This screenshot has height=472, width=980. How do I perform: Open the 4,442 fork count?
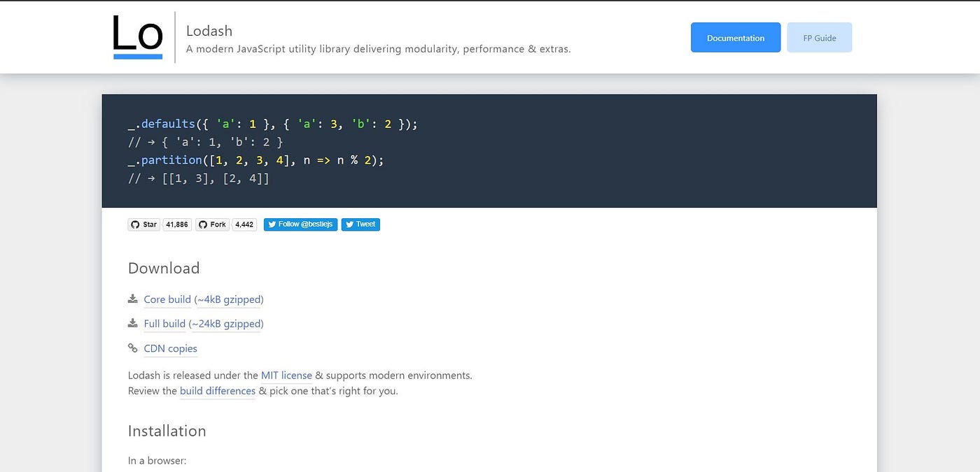point(244,224)
